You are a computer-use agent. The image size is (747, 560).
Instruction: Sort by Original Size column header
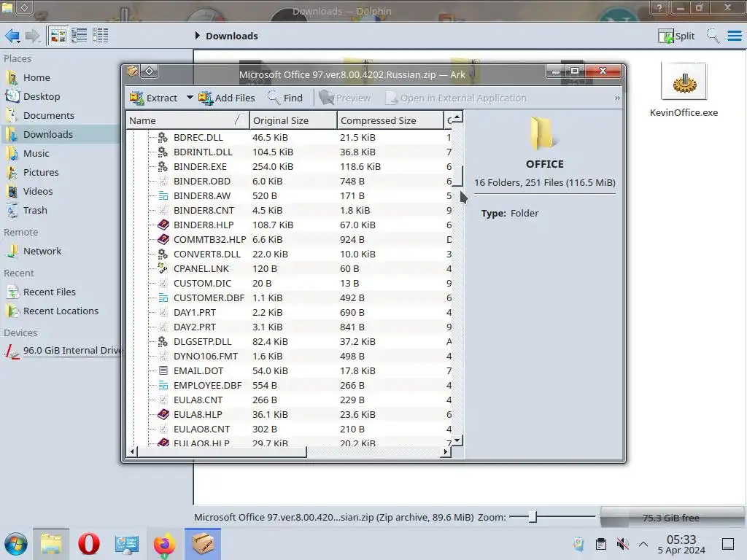tap(293, 120)
